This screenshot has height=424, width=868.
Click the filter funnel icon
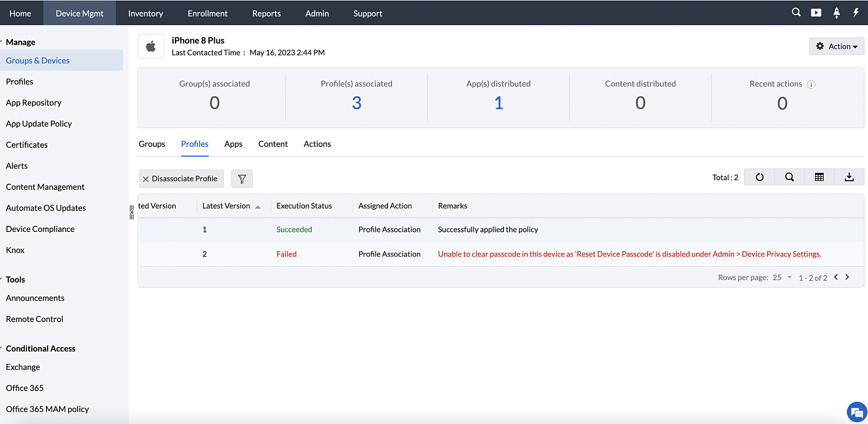[x=242, y=179]
